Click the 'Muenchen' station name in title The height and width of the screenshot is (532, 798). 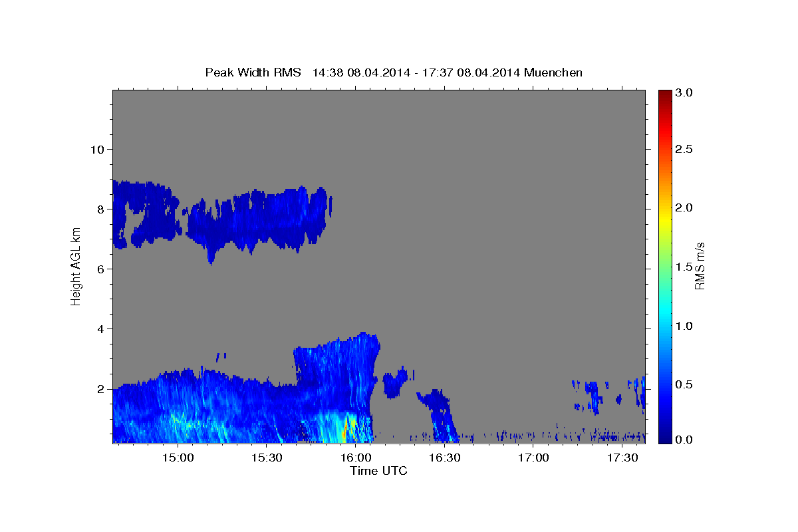(x=553, y=72)
